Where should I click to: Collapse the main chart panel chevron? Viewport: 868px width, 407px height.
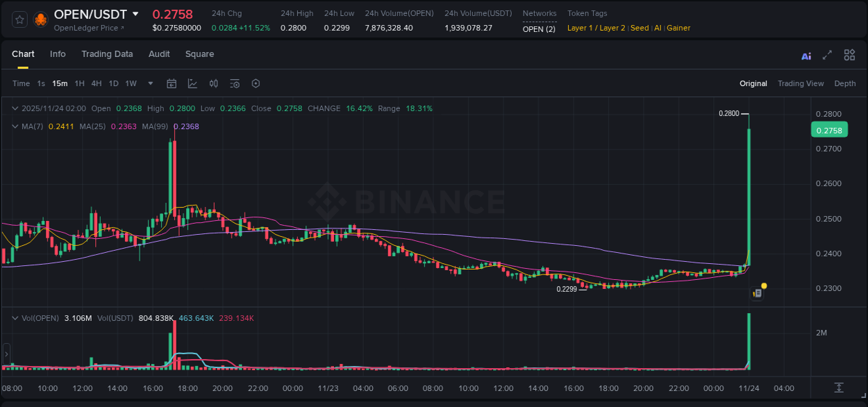pos(15,108)
